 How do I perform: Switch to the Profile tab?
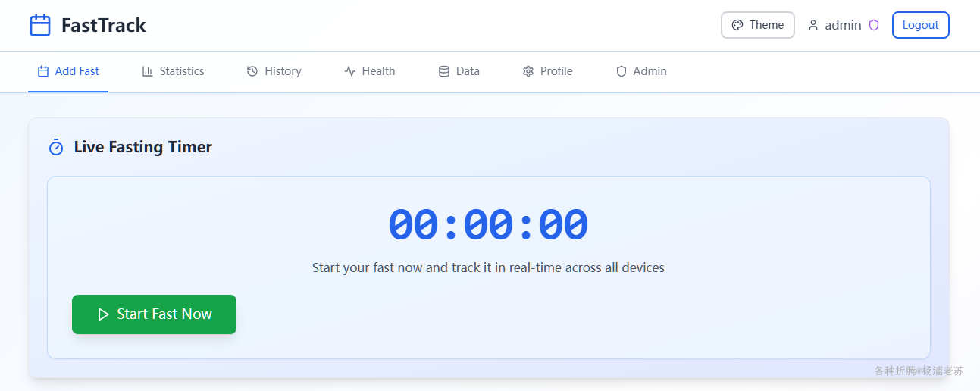point(547,71)
